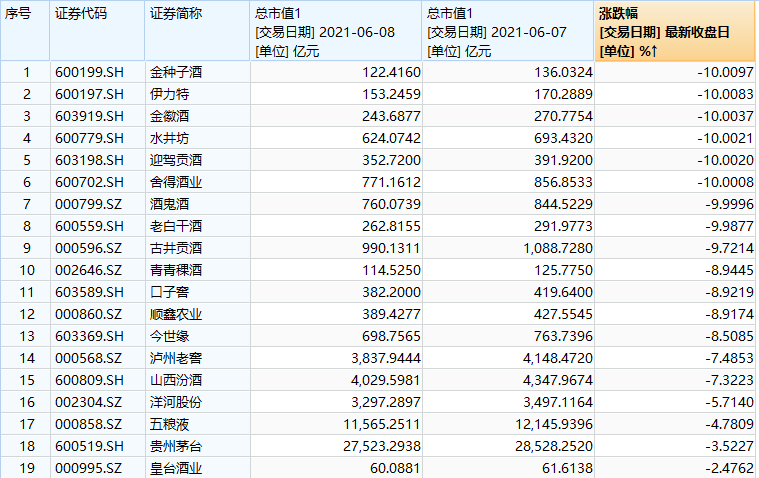
Task: Click stock code 603369.SH
Action: coord(90,336)
